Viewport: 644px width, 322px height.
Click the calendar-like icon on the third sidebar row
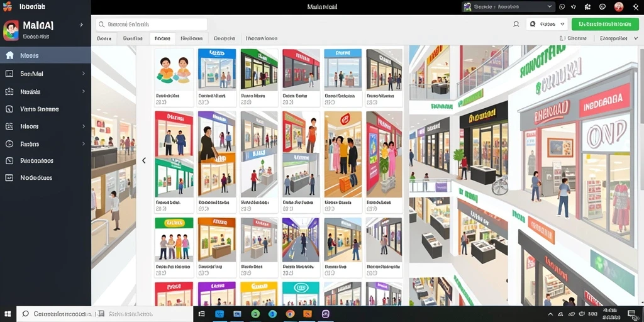(x=9, y=92)
